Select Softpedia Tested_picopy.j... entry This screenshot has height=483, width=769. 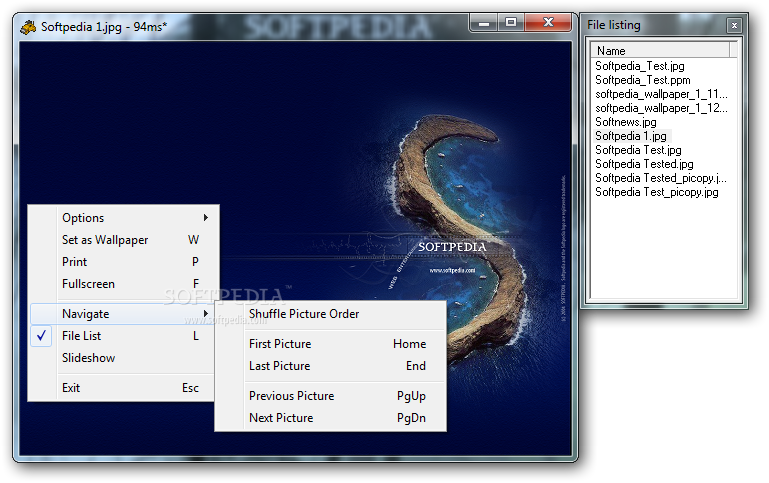(x=661, y=178)
